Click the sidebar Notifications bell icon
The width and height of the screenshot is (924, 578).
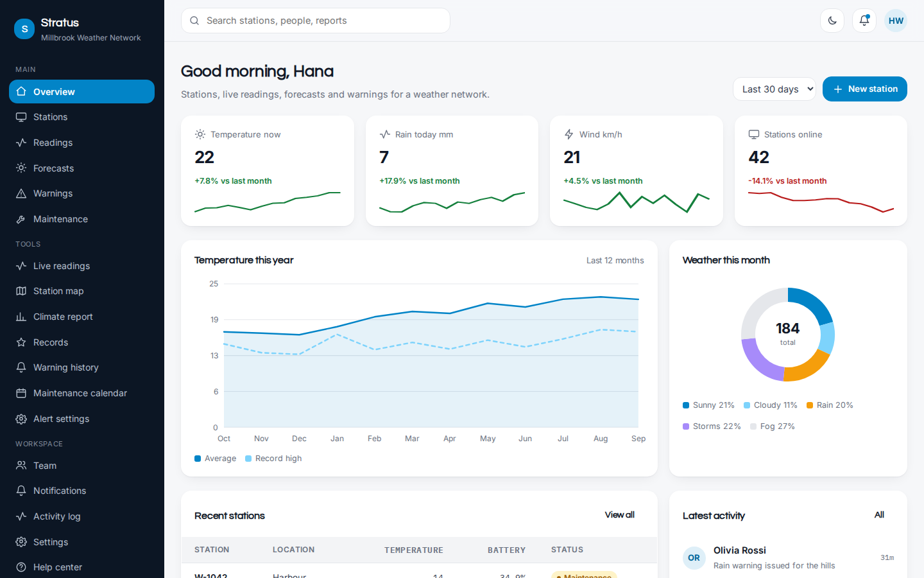tap(21, 491)
